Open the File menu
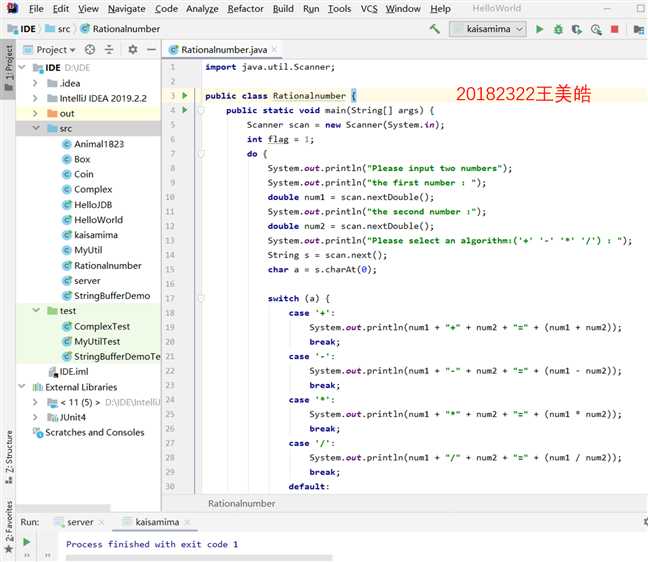Screen dimensions: 648x562 [36, 8]
